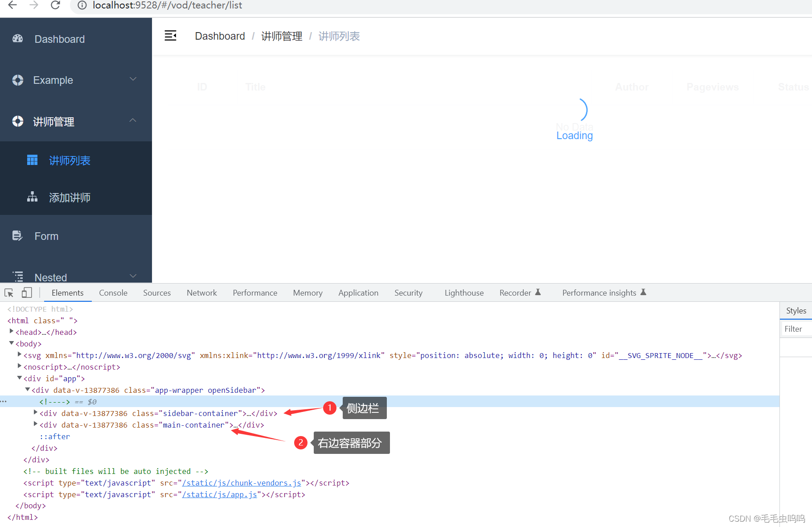Viewport: 812px width, 527px height.
Task: Switch to the Performance tab
Action: [x=255, y=293]
